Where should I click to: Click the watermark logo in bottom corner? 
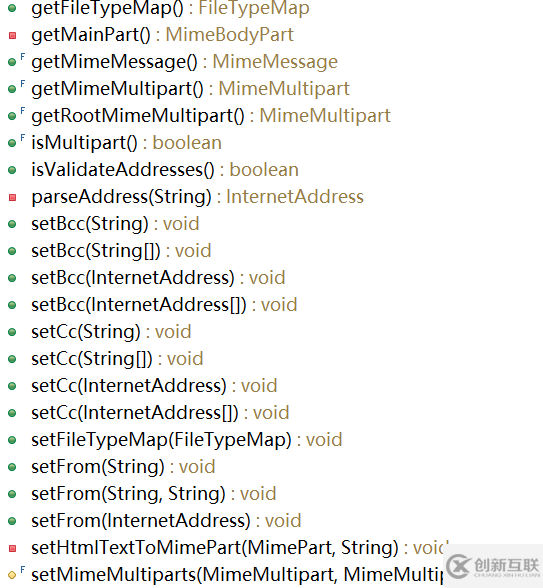(494, 566)
